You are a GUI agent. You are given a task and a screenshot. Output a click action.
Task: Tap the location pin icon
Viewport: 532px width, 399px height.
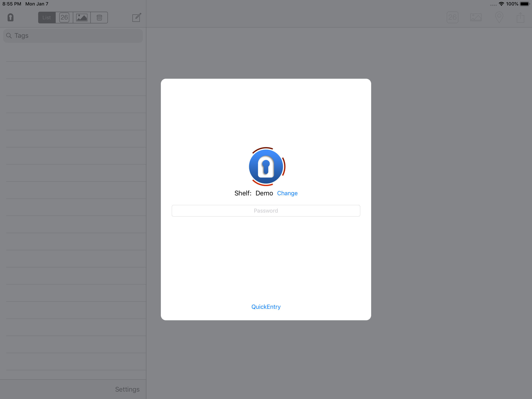[499, 17]
